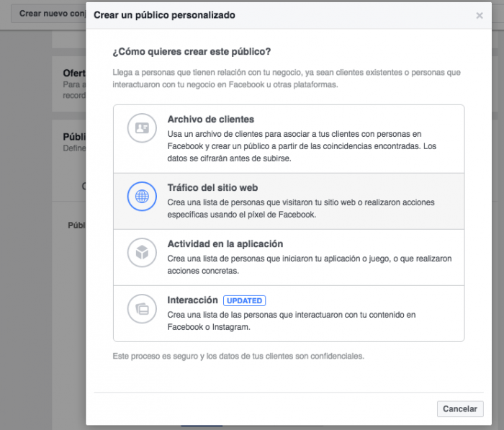504x430 pixels.
Task: Click the confidentiality note below the options
Action: point(238,356)
